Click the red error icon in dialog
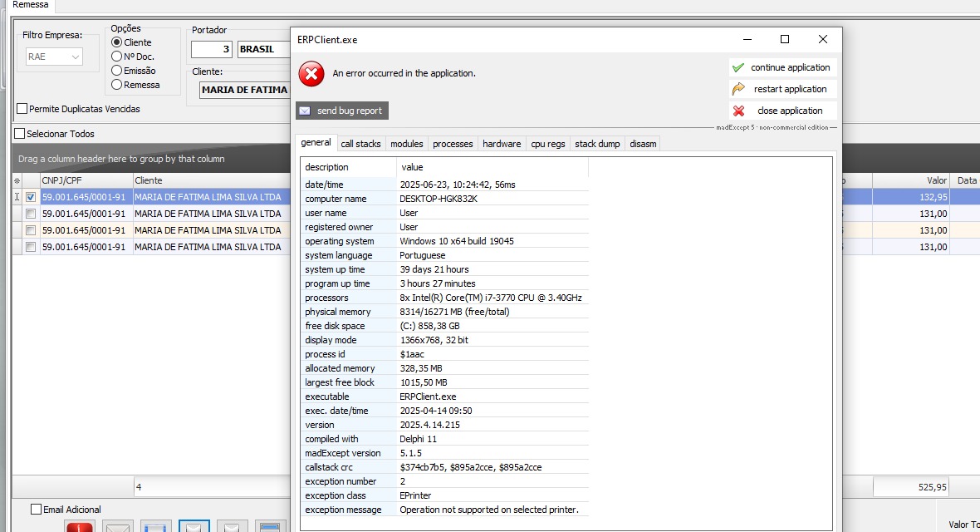The width and height of the screenshot is (980, 532). [x=311, y=73]
